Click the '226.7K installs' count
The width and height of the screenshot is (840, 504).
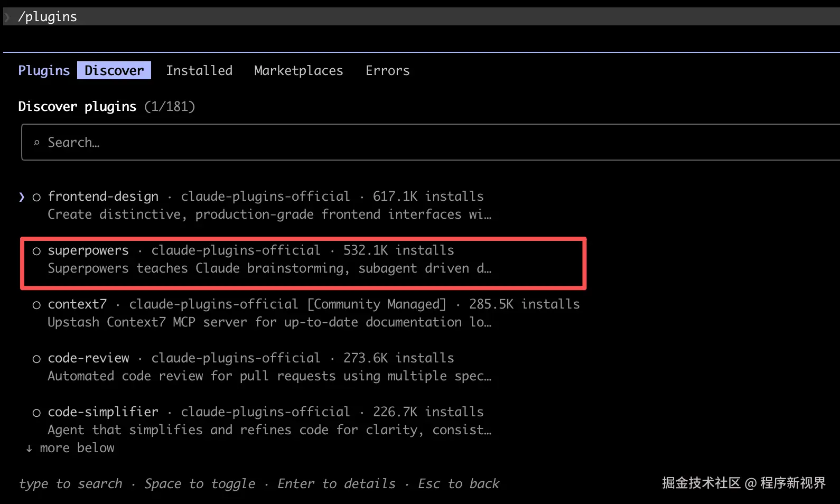coord(428,412)
